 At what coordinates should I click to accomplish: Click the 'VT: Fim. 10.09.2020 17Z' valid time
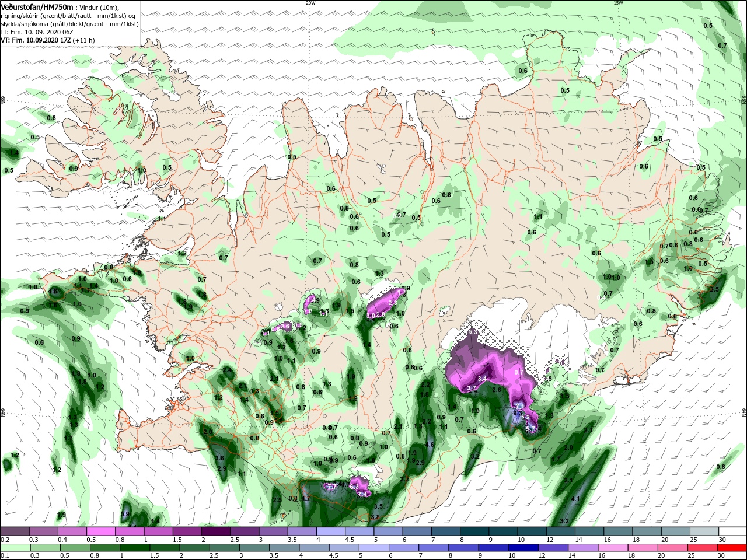coord(36,40)
